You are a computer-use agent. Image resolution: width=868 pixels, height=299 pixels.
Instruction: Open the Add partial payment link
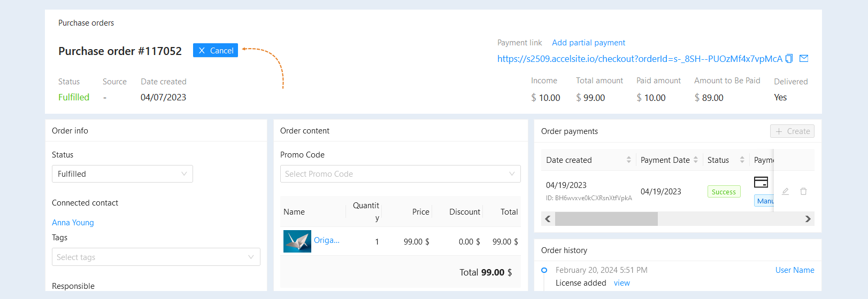click(x=588, y=43)
